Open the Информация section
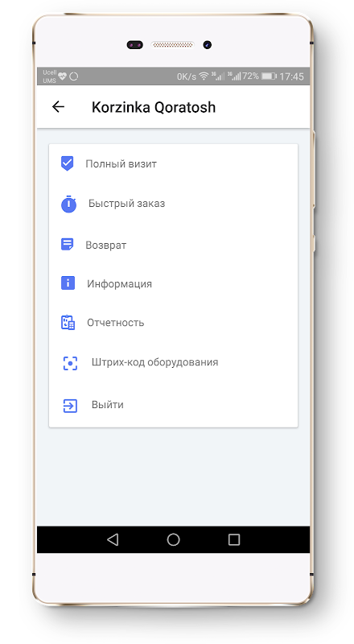The image size is (354, 644). pos(173,284)
